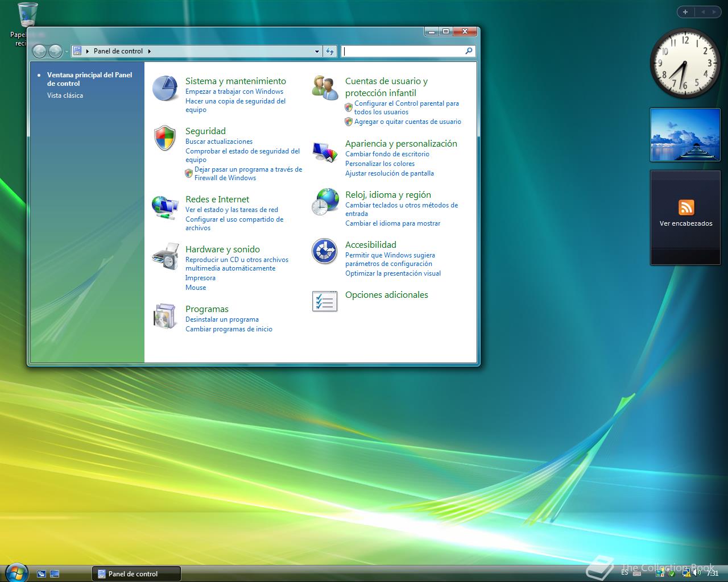Click the Apariencia y personalización monitor icon
The width and height of the screenshot is (728, 582).
point(325,151)
